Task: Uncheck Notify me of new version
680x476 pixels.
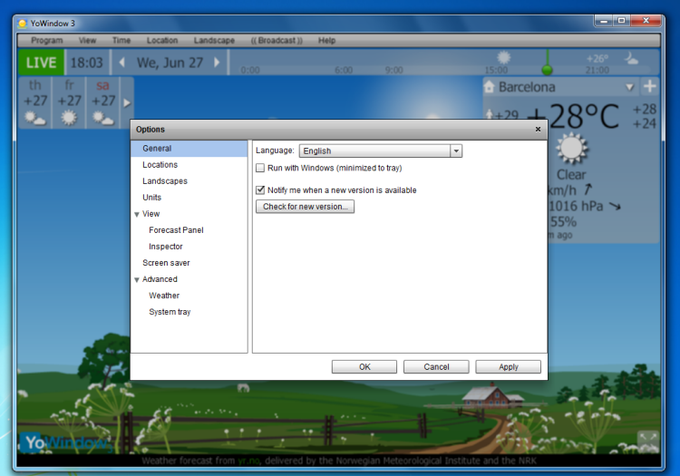Action: click(260, 190)
